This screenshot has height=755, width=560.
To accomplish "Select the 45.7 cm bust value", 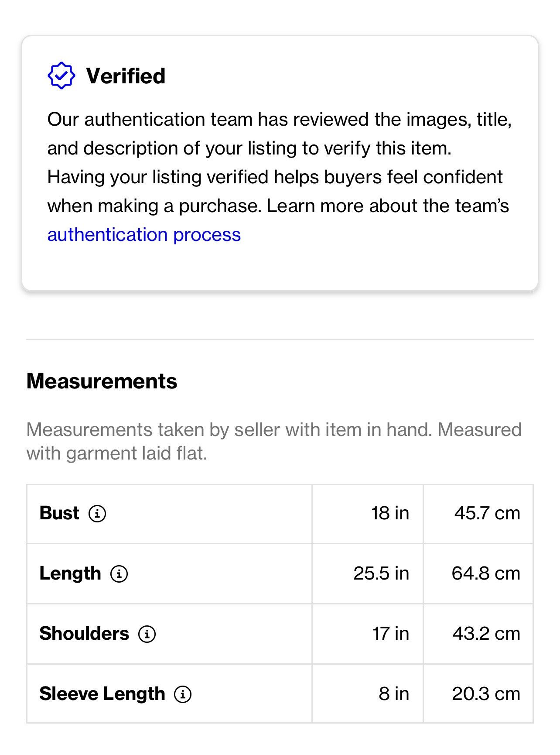I will [x=487, y=513].
